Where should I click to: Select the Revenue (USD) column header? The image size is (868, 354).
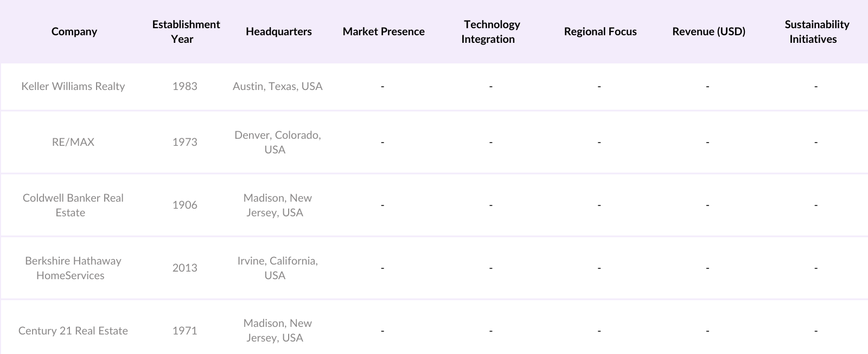coord(709,31)
